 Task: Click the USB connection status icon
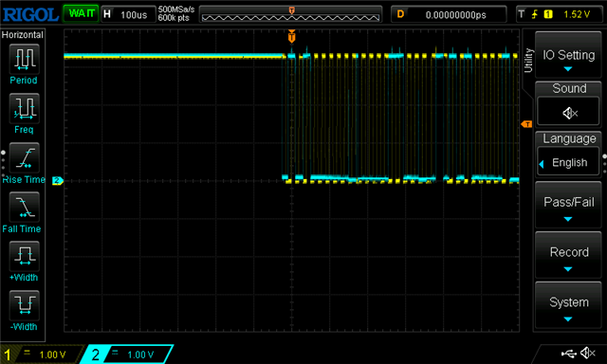[x=568, y=354]
